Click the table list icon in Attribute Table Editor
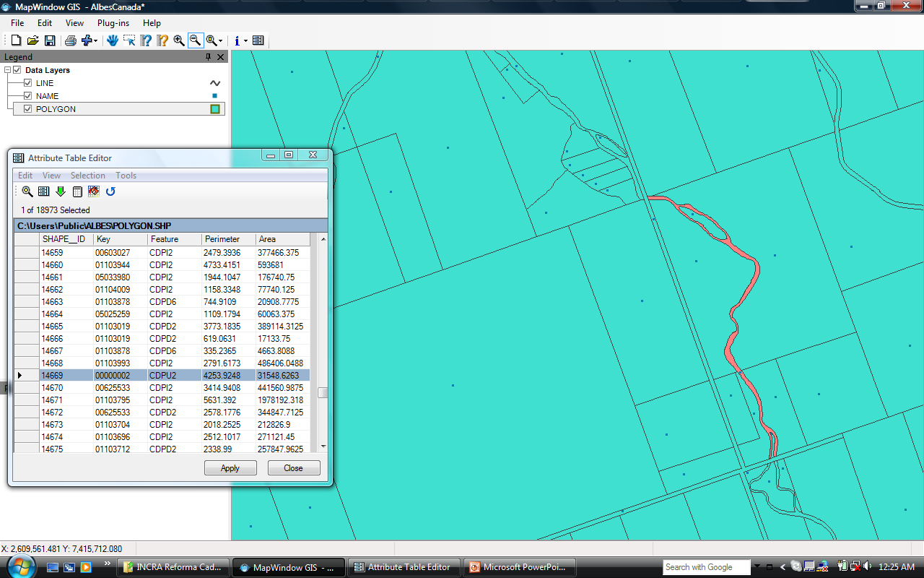924x578 pixels. pos(43,191)
